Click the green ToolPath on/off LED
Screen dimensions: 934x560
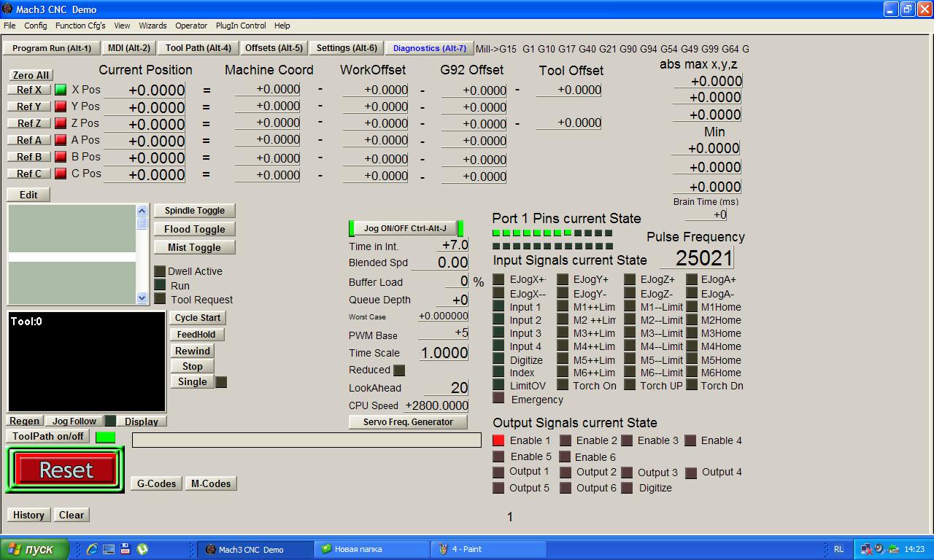106,437
